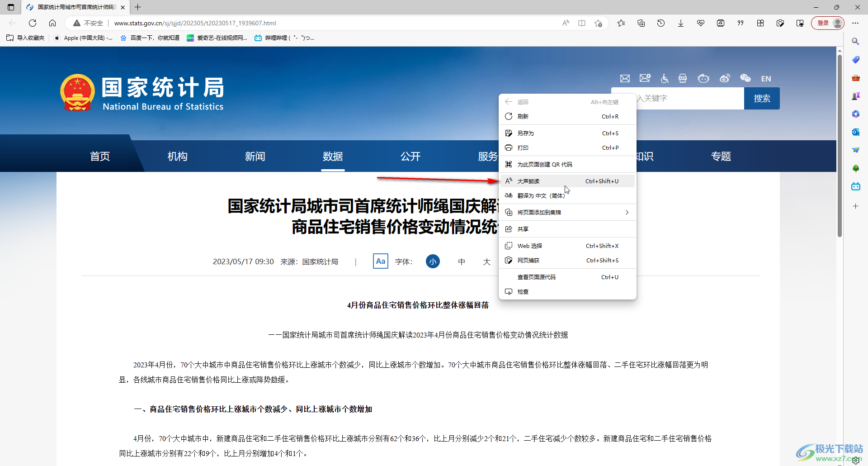Screen dimensions: 868x466
Task: Open browser essentials heartbeat icon
Action: click(701, 23)
